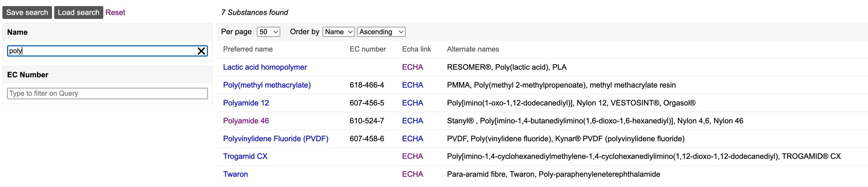Open the Order by dropdown

click(x=338, y=31)
